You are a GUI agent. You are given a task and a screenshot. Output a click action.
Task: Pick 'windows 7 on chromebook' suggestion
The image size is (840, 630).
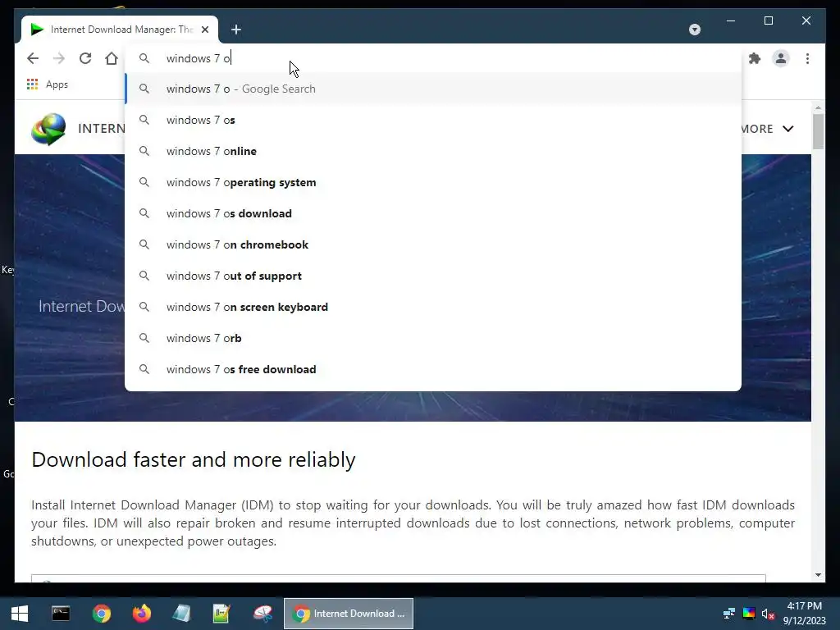[433, 244]
